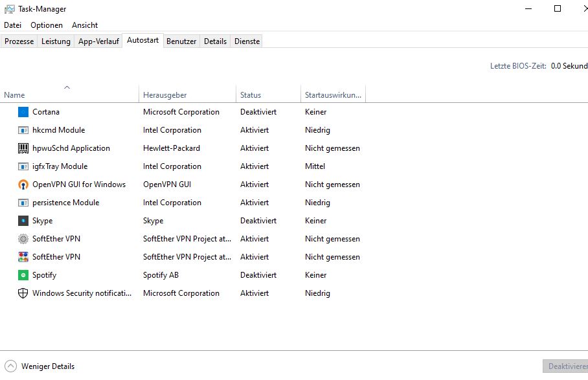The height and width of the screenshot is (380, 588).
Task: Switch to the Benutzer tab
Action: coord(181,41)
